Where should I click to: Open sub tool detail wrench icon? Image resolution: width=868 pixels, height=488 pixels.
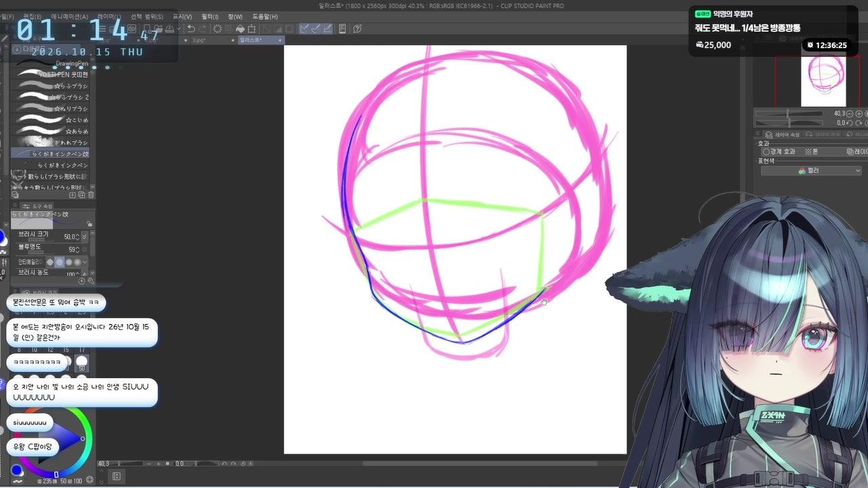pyautogui.click(x=91, y=280)
